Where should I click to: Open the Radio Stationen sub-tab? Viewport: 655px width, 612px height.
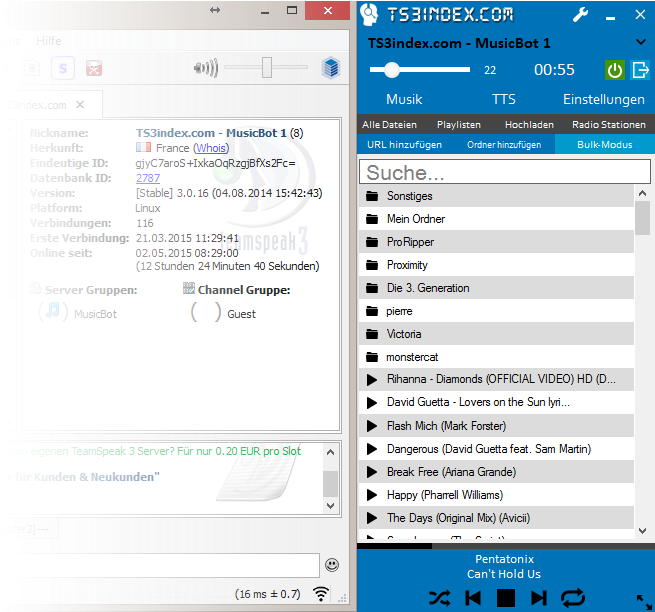(x=609, y=124)
